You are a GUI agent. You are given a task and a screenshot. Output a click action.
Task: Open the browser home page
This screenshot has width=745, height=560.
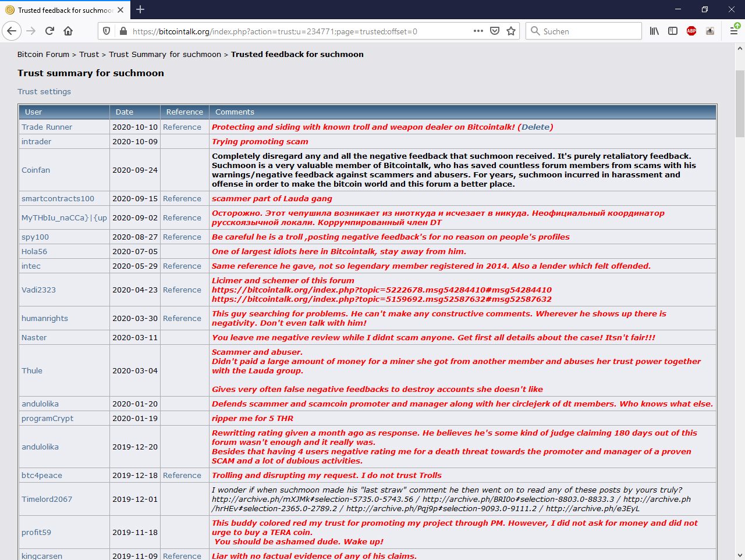(68, 31)
